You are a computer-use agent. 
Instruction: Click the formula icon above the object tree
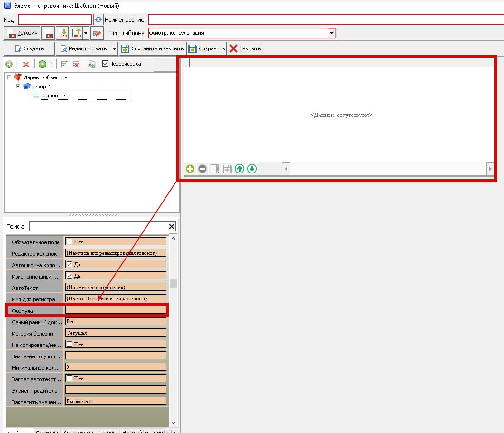(x=64, y=64)
